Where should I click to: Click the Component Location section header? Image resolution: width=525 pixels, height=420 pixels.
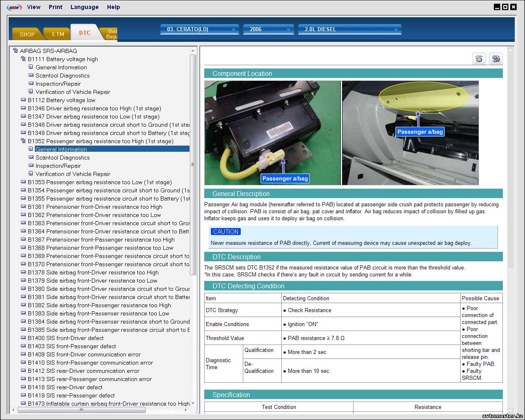tap(354, 73)
